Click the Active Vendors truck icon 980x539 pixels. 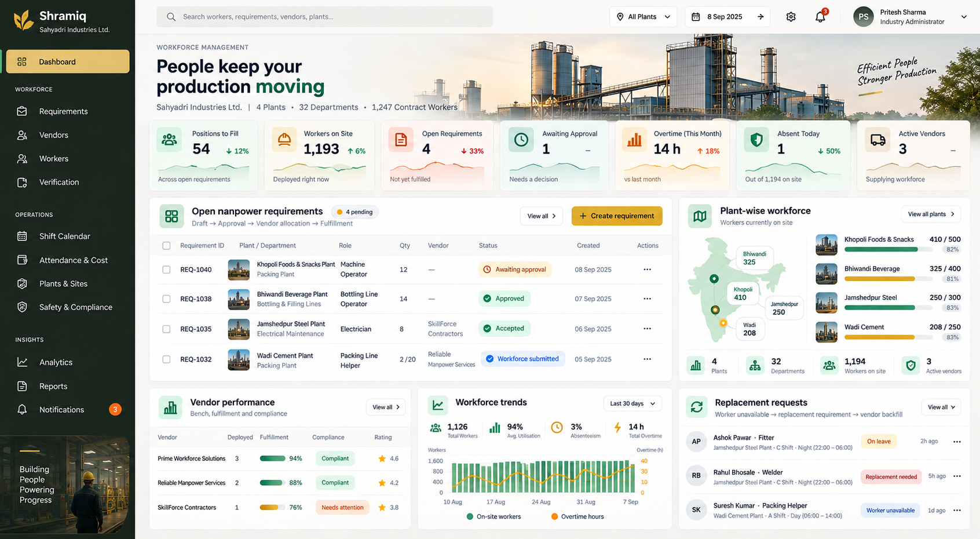pos(877,140)
